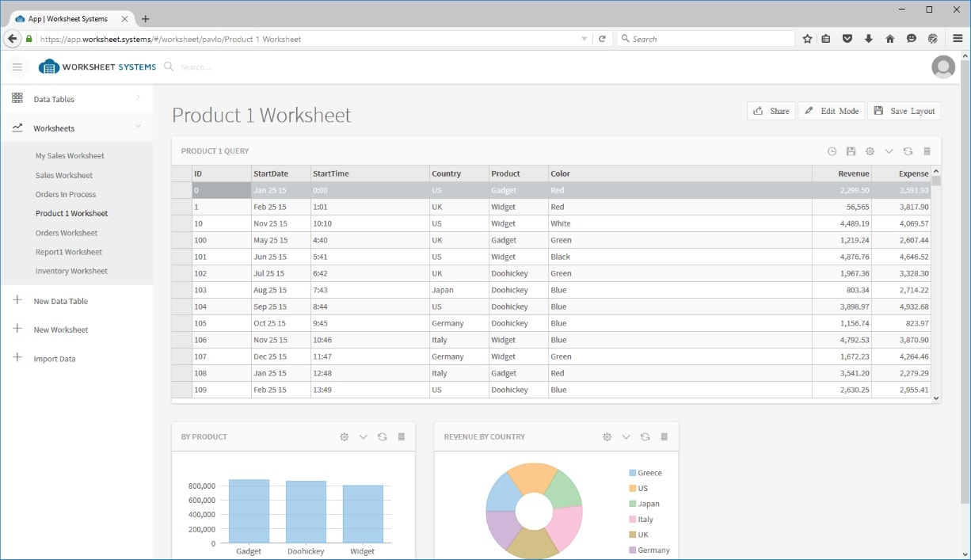
Task: Collapse the Product 1 Query panel chevron
Action: coord(889,151)
